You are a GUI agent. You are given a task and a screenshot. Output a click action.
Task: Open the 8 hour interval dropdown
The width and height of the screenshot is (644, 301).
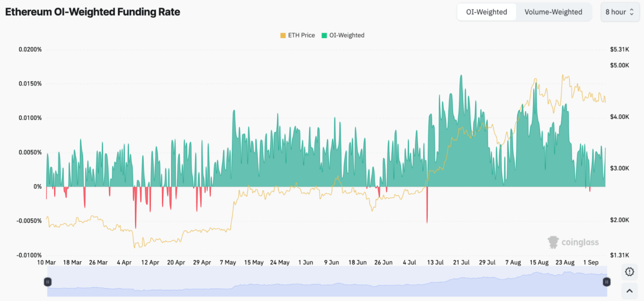click(619, 12)
